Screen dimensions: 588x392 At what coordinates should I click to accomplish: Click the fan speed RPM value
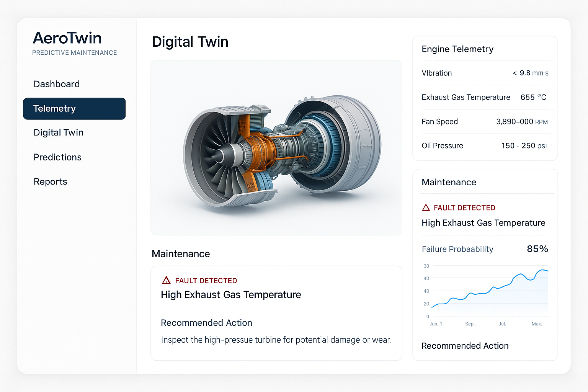(x=522, y=122)
